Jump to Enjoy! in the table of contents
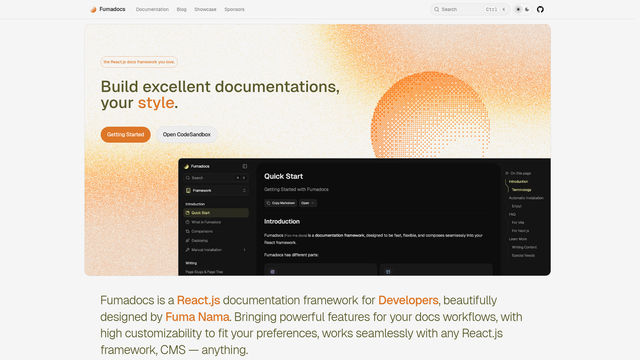The image size is (640, 360). pyautogui.click(x=516, y=206)
